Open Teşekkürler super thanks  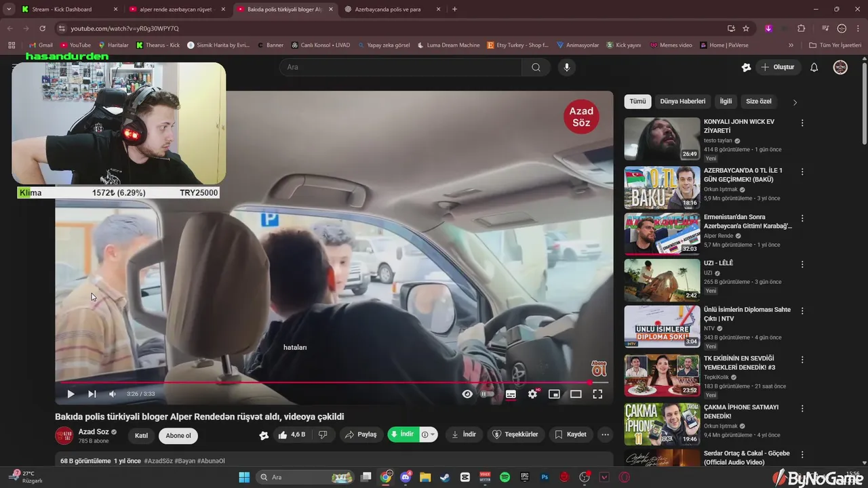[515, 434]
